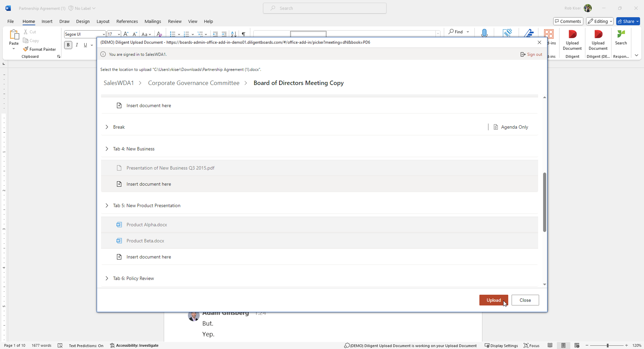This screenshot has height=349, width=644.
Task: Open the font size dropdown
Action: tap(119, 34)
